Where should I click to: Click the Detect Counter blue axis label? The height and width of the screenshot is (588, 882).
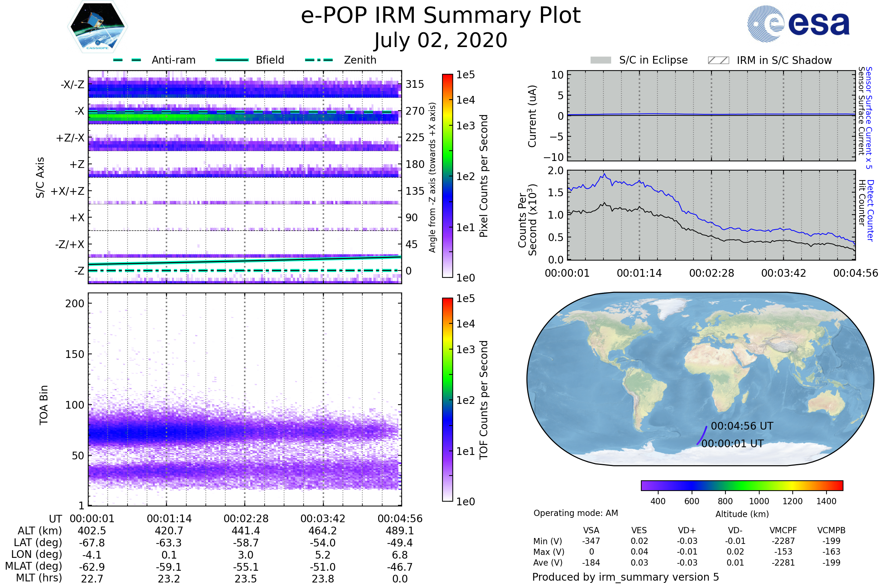click(x=871, y=210)
